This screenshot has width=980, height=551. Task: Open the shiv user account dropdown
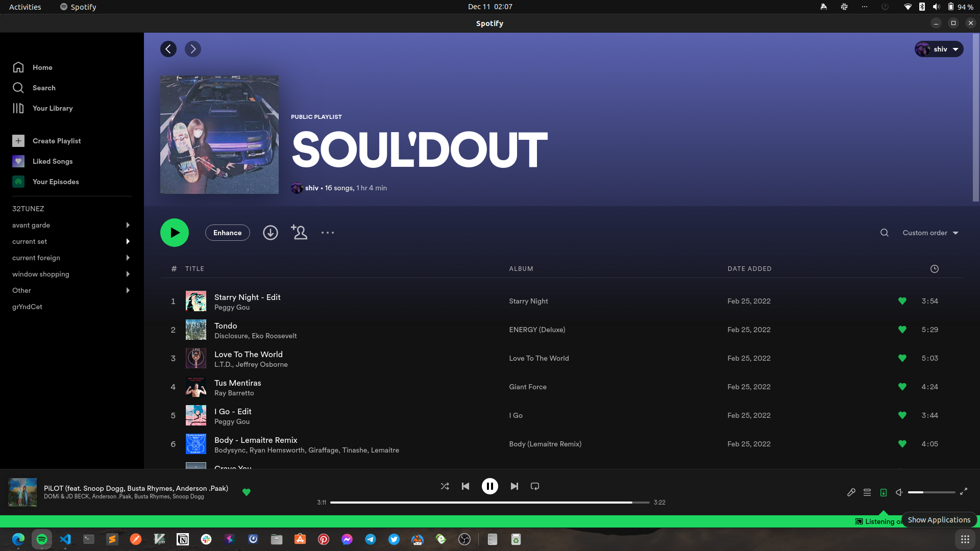[x=939, y=49]
